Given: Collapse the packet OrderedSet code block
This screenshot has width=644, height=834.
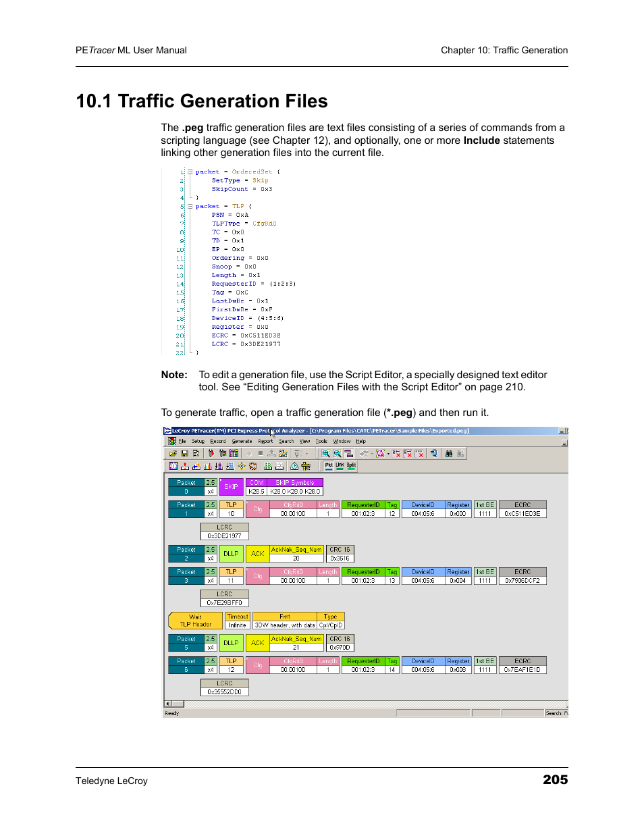Looking at the screenshot, I should point(190,172).
